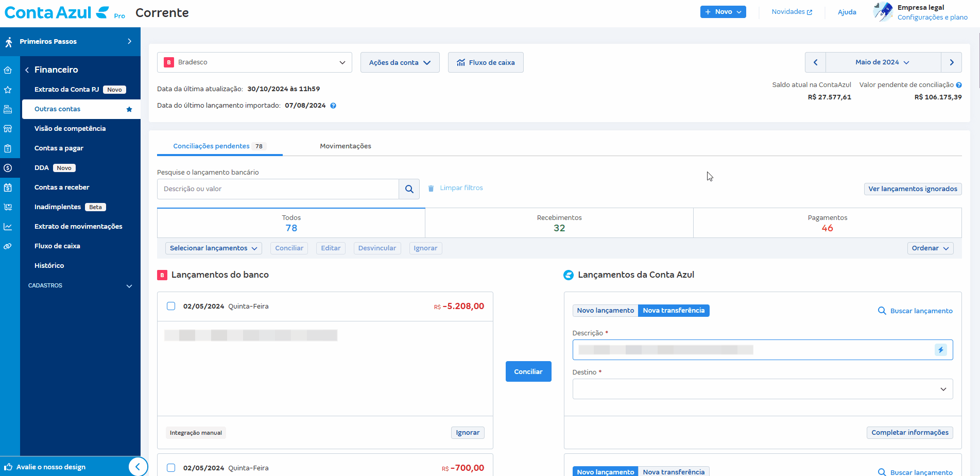Expand the Ações da conta dropdown
Viewport: 980px width, 476px height.
tap(400, 62)
